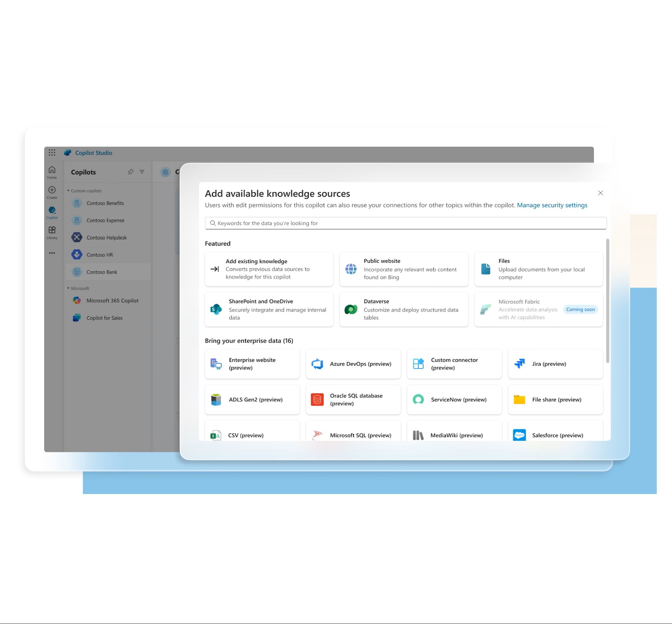Choose SharePoint and OneDrive card
The height and width of the screenshot is (624, 672).
[269, 309]
